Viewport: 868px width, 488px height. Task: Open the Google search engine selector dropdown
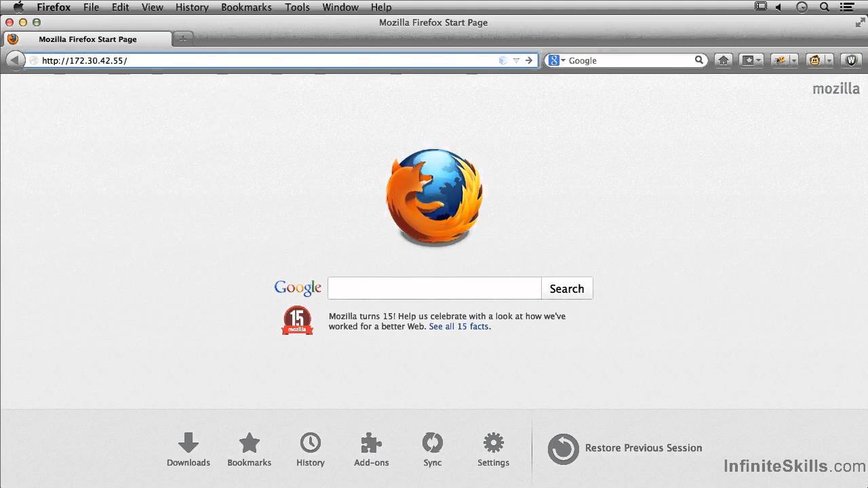[x=557, y=60]
